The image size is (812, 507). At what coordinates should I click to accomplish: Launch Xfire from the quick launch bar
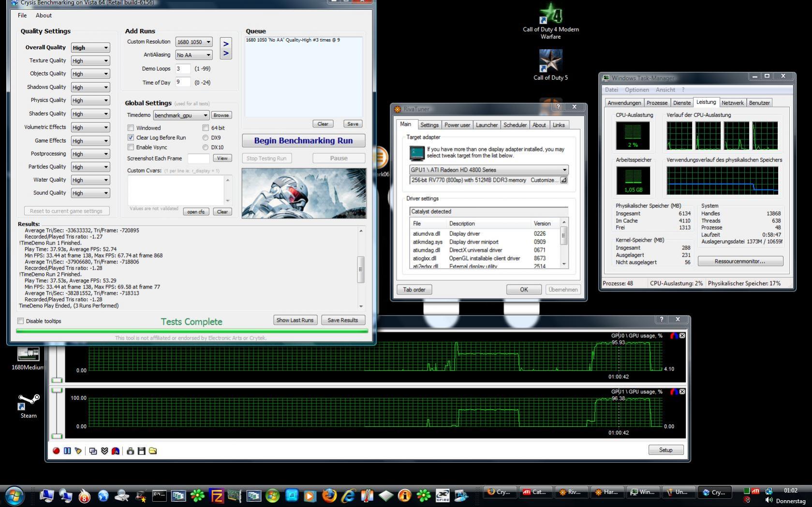pos(443,495)
